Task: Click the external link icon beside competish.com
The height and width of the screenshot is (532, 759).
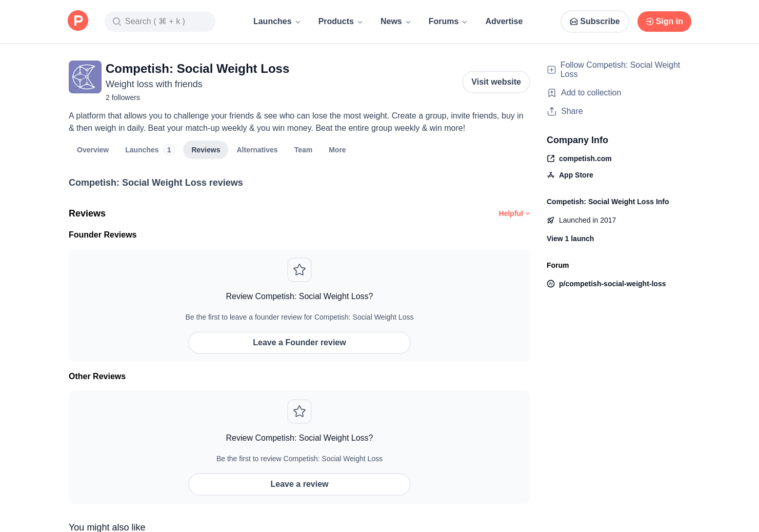Action: [x=551, y=159]
